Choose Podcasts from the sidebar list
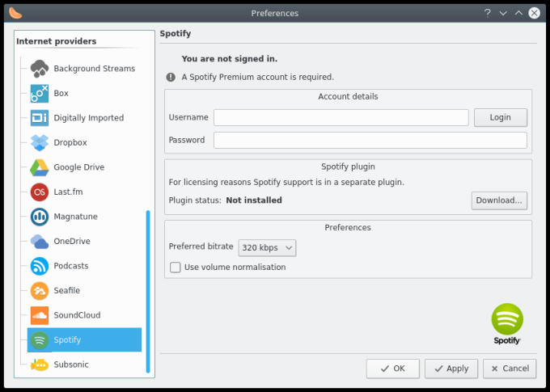Screen dimensions: 550x392 70,266
